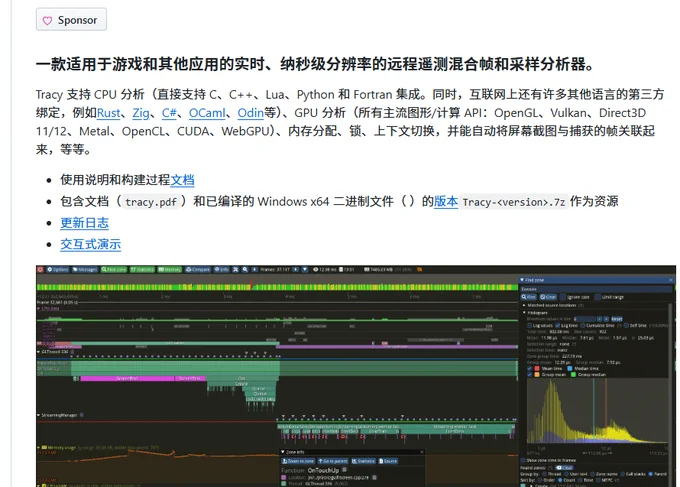Click red Mean time color swatch
This screenshot has width=680, height=487.
pyautogui.click(x=537, y=369)
